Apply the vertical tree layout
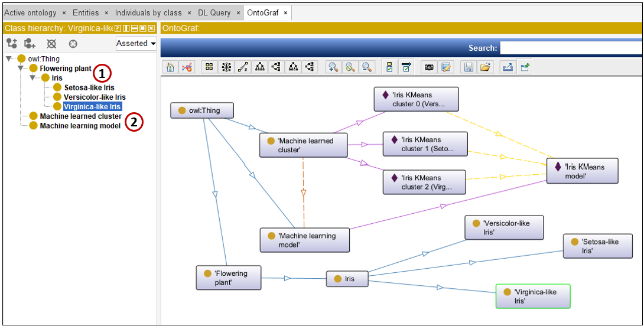Viewport: 644px width, 326px height. click(x=259, y=67)
